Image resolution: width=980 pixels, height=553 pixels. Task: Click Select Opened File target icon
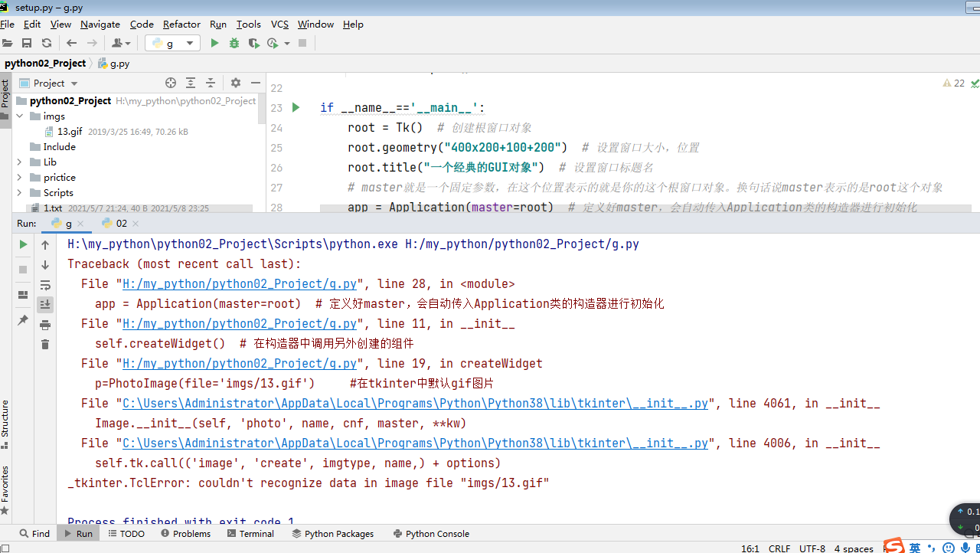point(171,83)
